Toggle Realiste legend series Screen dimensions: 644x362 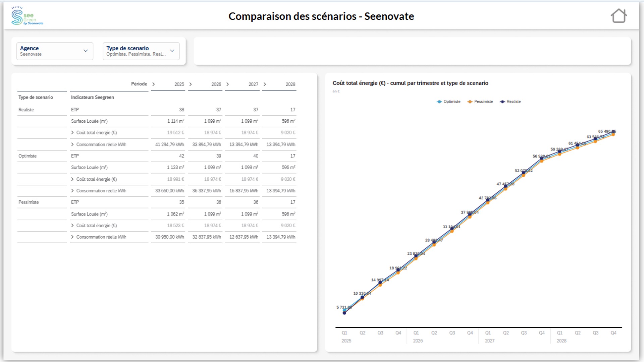(510, 102)
